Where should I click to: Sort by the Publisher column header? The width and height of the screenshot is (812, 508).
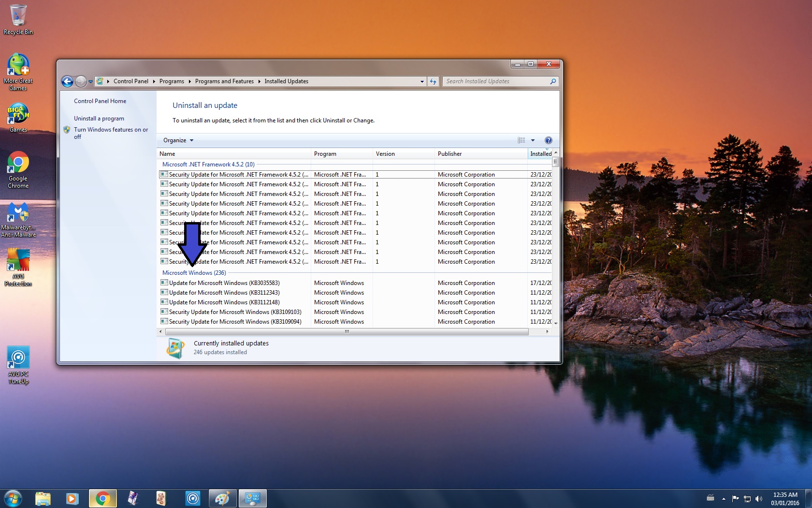[481, 154]
